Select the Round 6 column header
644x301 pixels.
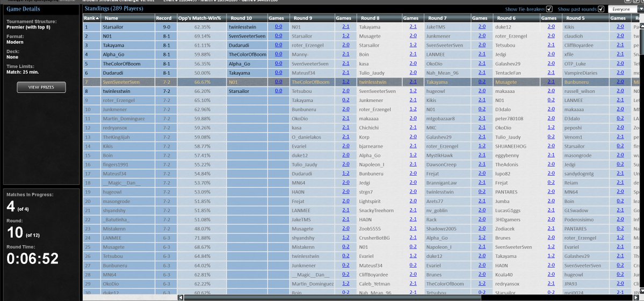click(516, 18)
